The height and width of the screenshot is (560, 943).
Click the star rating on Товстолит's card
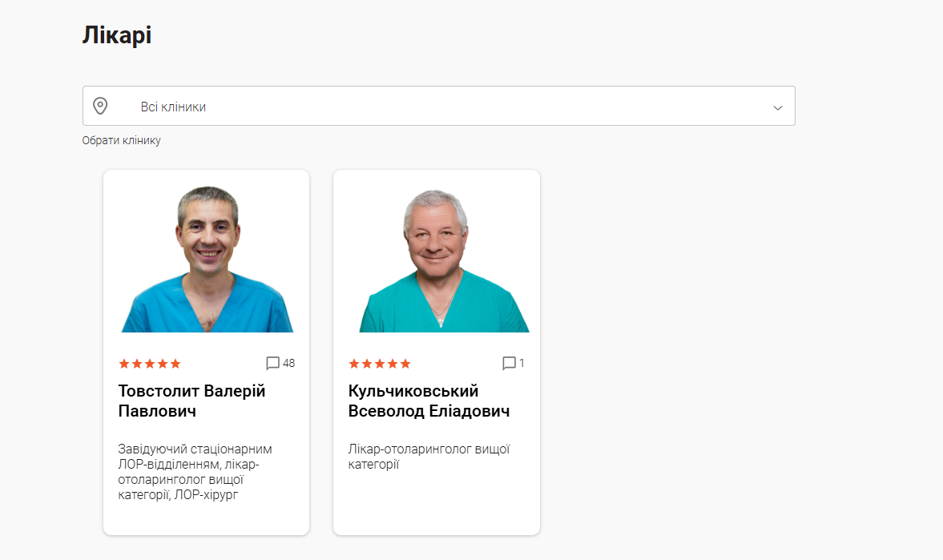click(150, 363)
